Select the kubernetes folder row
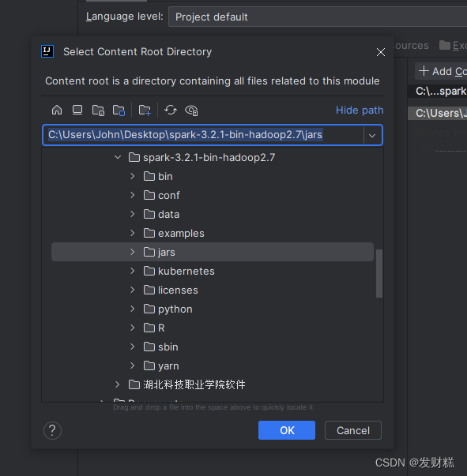Viewport: 467px width, 476px height. pyautogui.click(x=213, y=271)
